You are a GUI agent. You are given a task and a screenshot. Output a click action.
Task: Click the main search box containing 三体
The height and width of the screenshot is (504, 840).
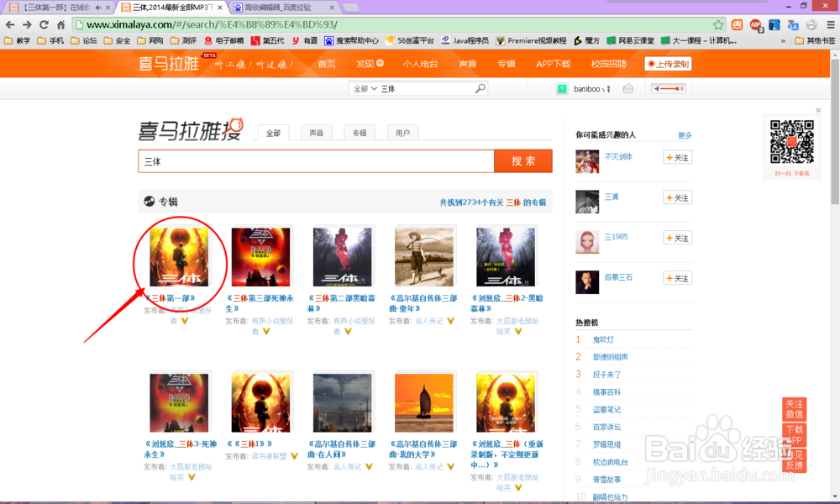tap(316, 161)
